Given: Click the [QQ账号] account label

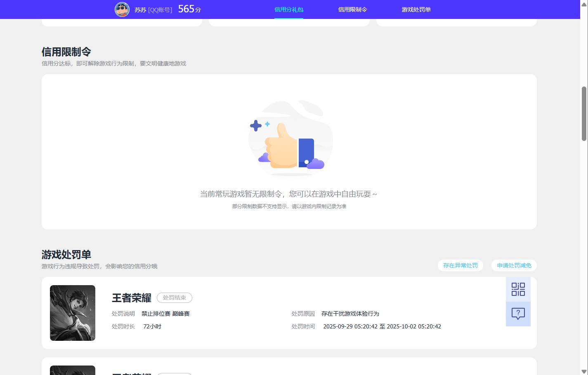Looking at the screenshot, I should click(160, 10).
